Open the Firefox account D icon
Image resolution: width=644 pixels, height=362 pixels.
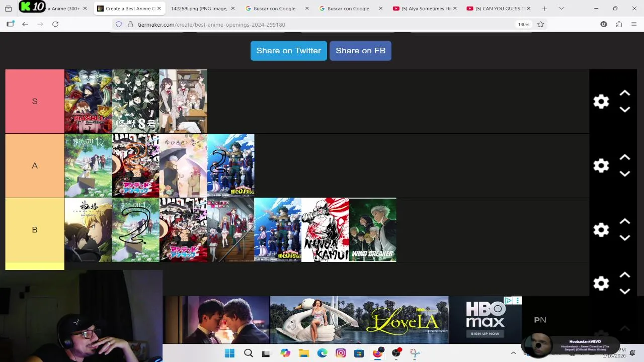click(x=604, y=24)
